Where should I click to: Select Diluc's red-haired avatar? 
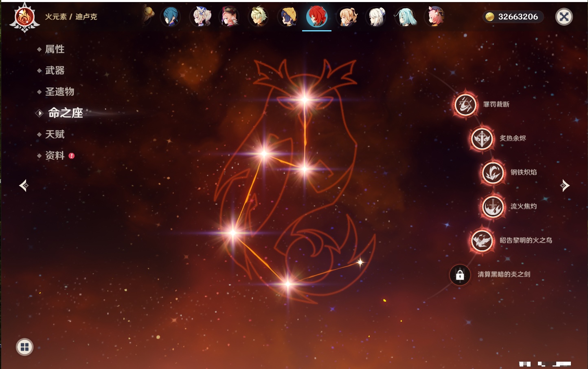click(317, 17)
